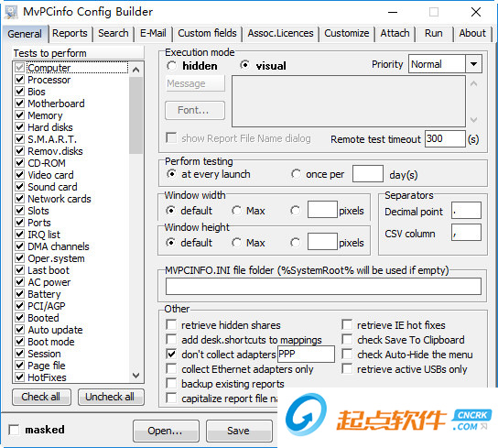This screenshot has height=448, width=498.
Task: Open the E-Mail tab
Action: 153,33
